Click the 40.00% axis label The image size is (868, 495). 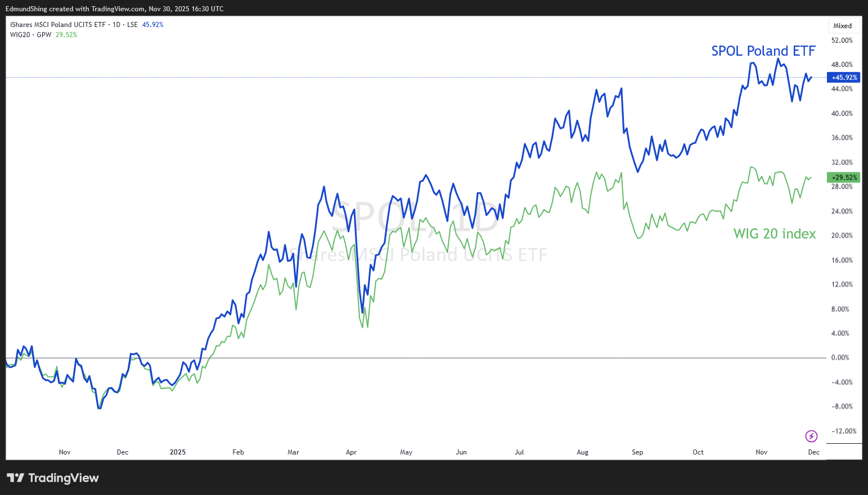(x=842, y=114)
